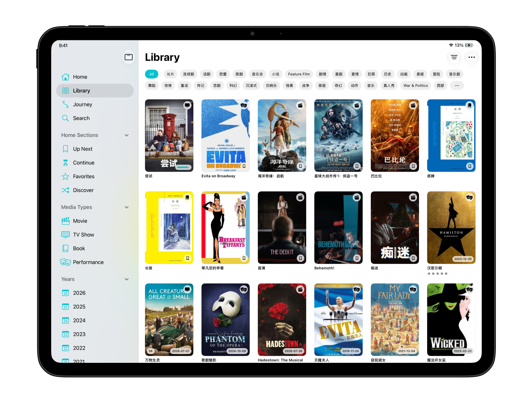Screen dimensions: 532x407
Task: Open the sort and filter options icon
Action: [454, 57]
